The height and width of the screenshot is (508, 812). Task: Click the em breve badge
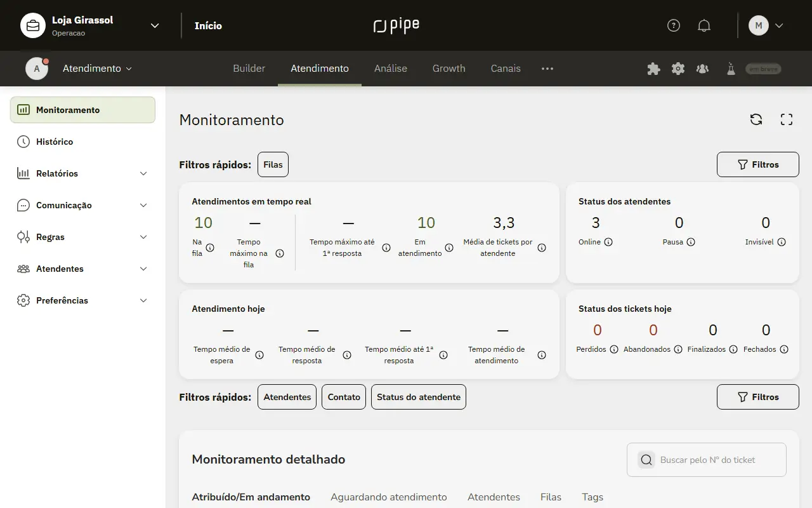click(x=763, y=69)
